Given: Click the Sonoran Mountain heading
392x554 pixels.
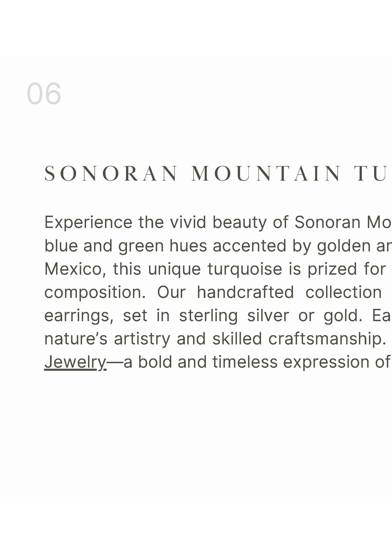Looking at the screenshot, I should point(217,174).
